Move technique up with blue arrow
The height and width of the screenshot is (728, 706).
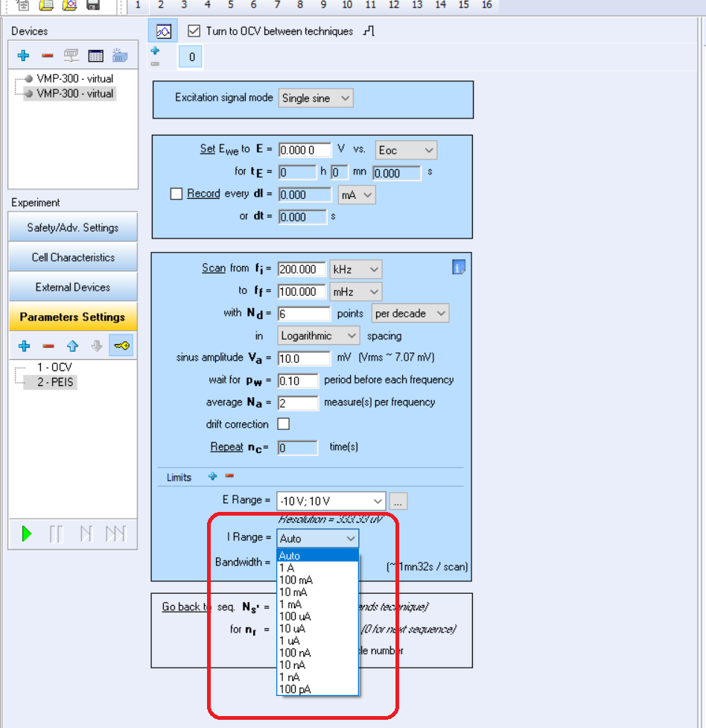(72, 346)
